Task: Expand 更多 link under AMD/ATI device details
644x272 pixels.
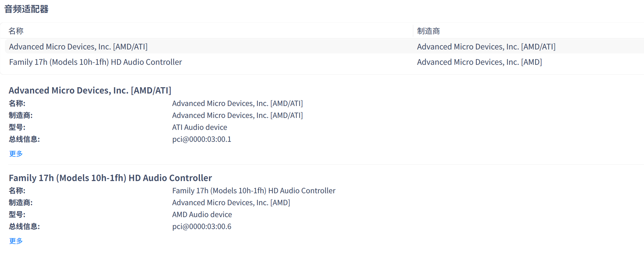Action: click(x=16, y=154)
